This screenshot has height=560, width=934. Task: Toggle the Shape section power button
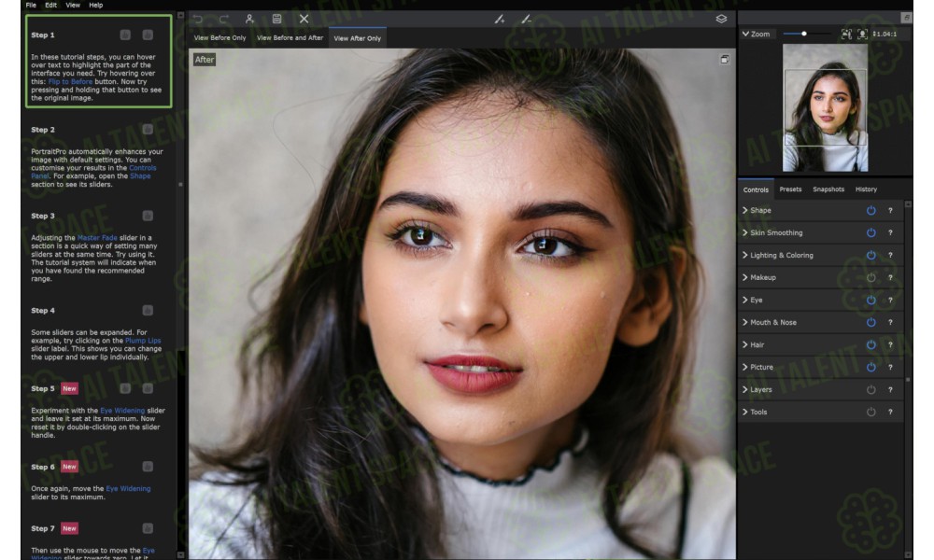pyautogui.click(x=870, y=211)
